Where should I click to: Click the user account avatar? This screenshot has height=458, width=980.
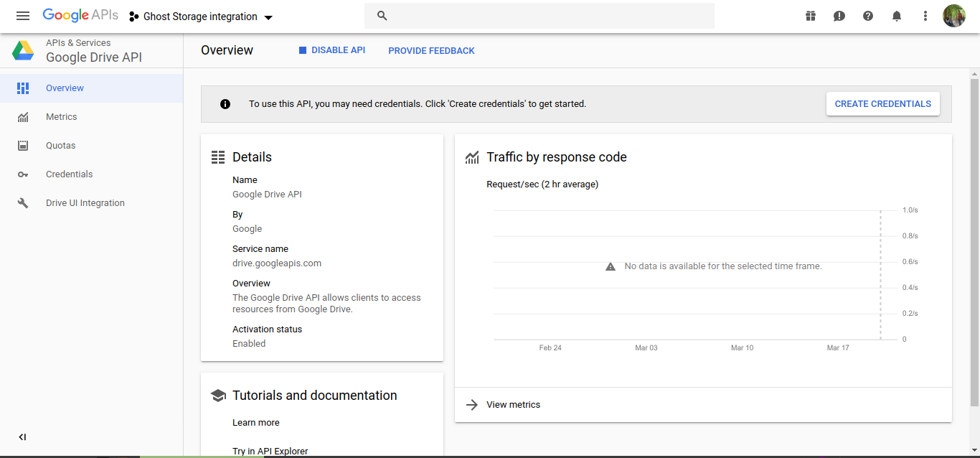[953, 16]
